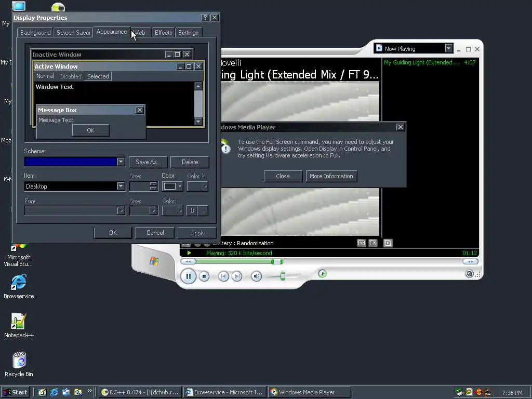Image resolution: width=532 pixels, height=399 pixels.
Task: Click Save As button for scheme
Action: pos(148,162)
